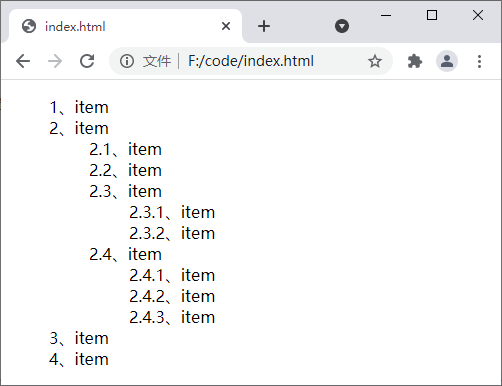Viewport: 502px width, 386px height.
Task: Click the forward navigation arrow
Action: coord(55,61)
